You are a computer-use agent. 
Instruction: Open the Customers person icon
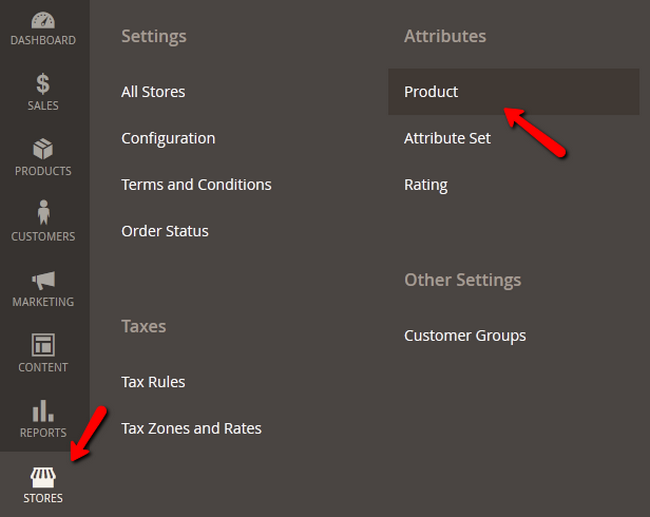43,214
